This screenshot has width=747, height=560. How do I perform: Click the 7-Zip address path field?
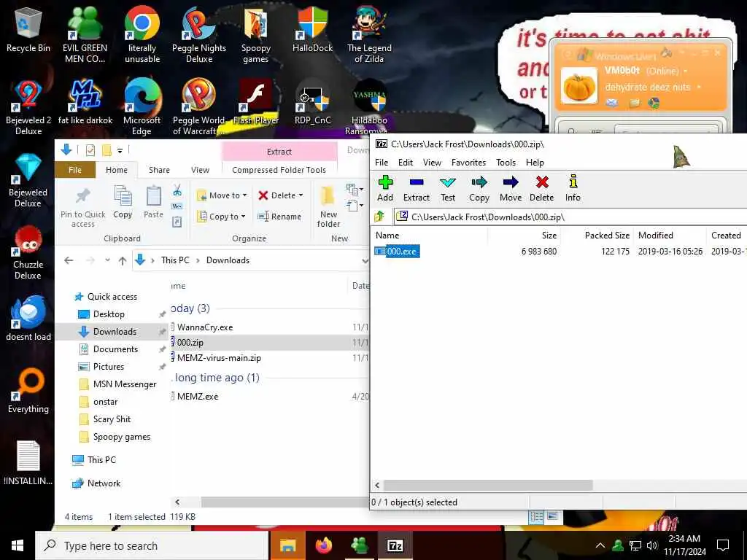[x=572, y=217]
